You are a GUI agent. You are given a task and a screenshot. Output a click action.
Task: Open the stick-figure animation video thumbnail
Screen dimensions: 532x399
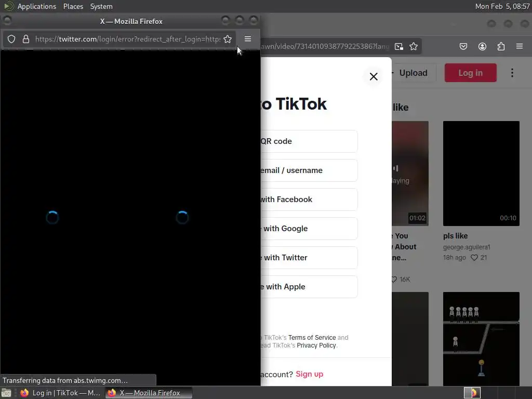click(x=481, y=339)
